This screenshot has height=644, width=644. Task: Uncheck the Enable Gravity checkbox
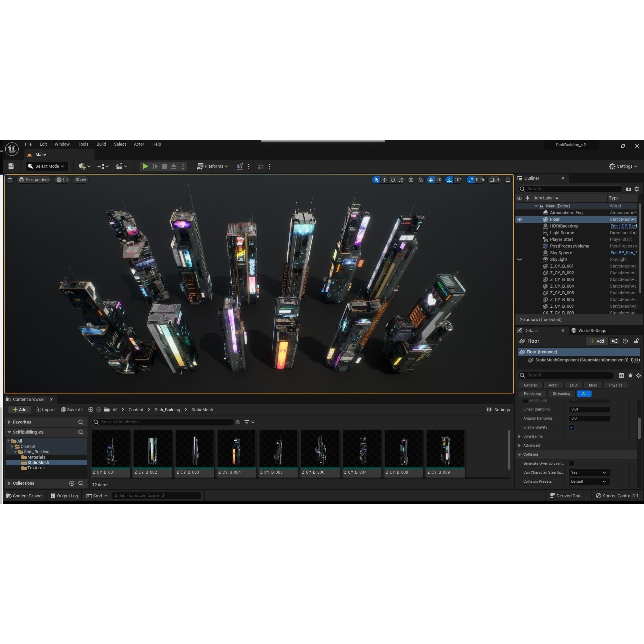572,428
